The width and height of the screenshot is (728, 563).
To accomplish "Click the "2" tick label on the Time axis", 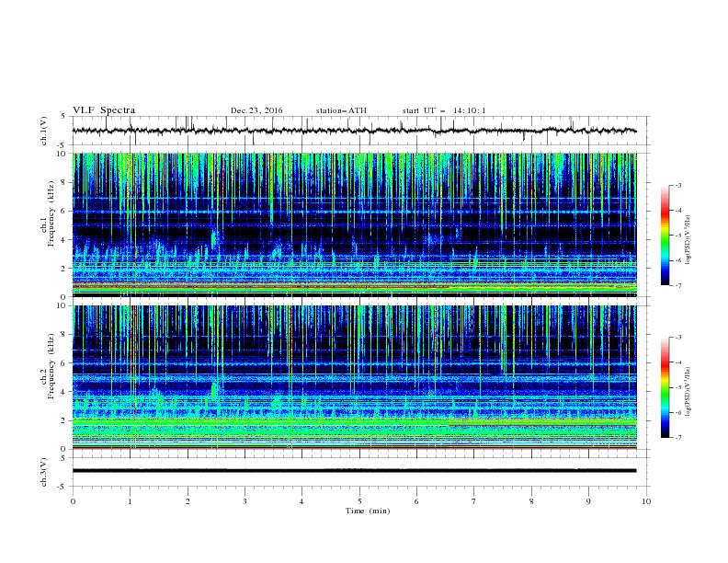I will point(188,501).
